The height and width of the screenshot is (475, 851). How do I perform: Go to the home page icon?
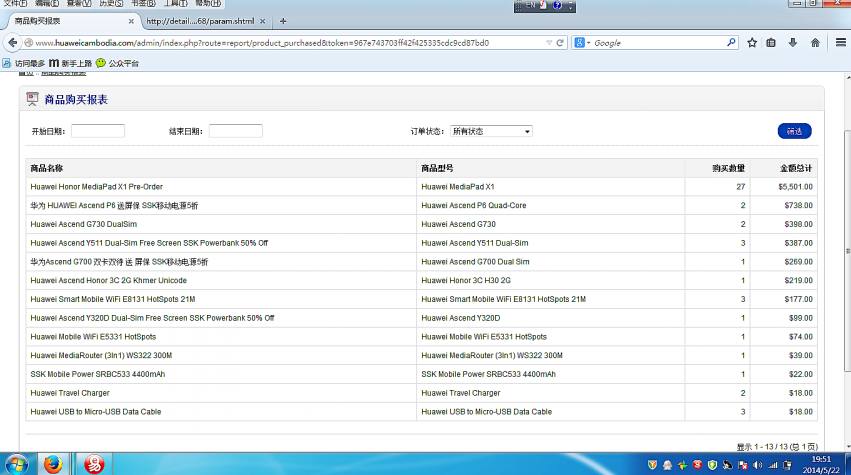tap(815, 42)
